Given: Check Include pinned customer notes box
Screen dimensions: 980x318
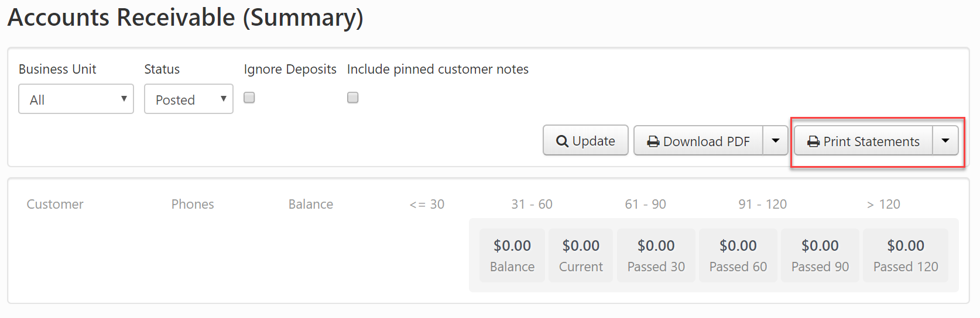Looking at the screenshot, I should (352, 98).
